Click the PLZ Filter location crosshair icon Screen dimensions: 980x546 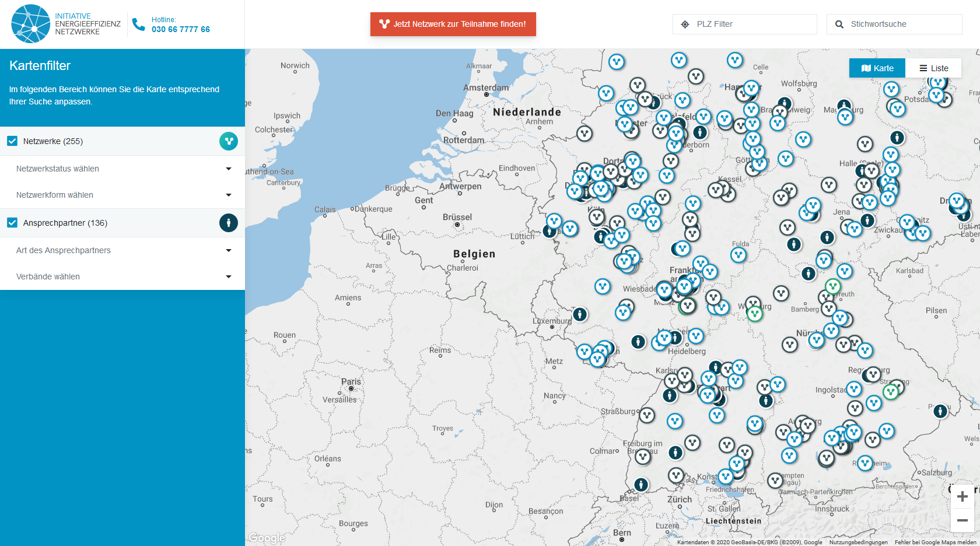(x=685, y=24)
